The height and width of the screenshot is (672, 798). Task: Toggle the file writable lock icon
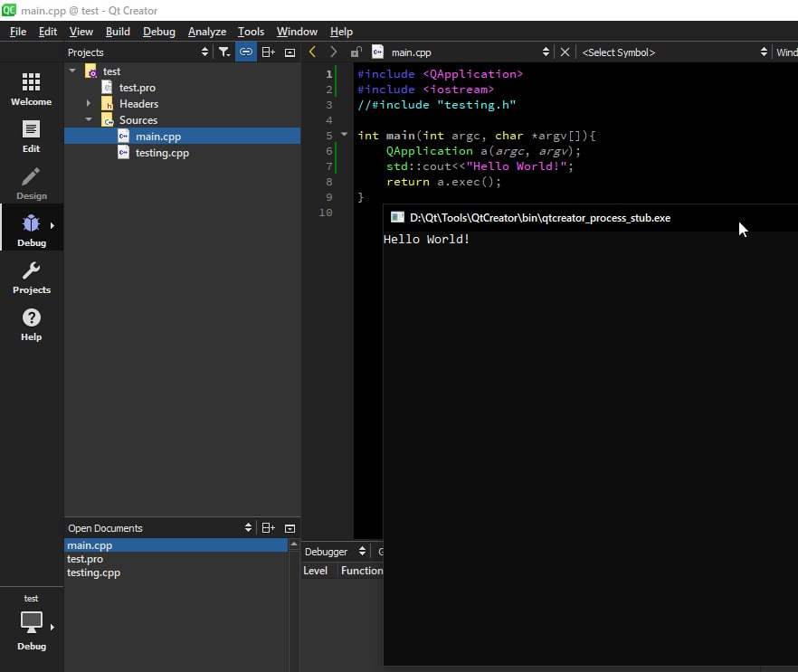click(356, 52)
